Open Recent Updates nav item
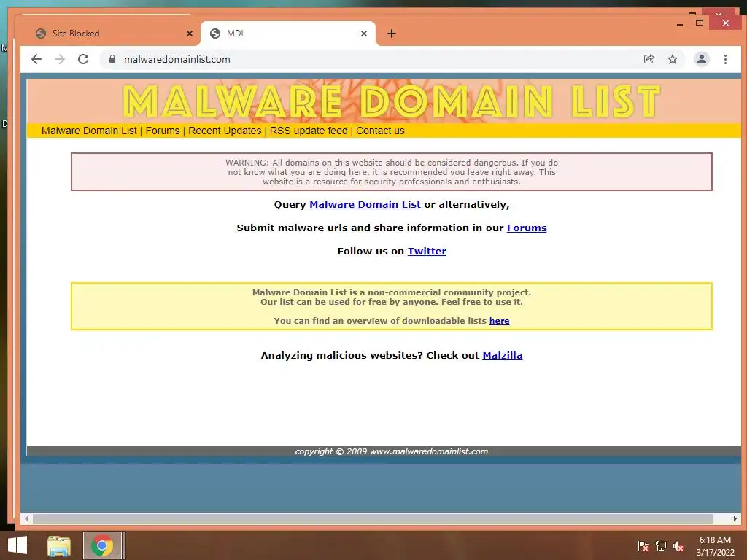Image resolution: width=747 pixels, height=560 pixels. (225, 131)
